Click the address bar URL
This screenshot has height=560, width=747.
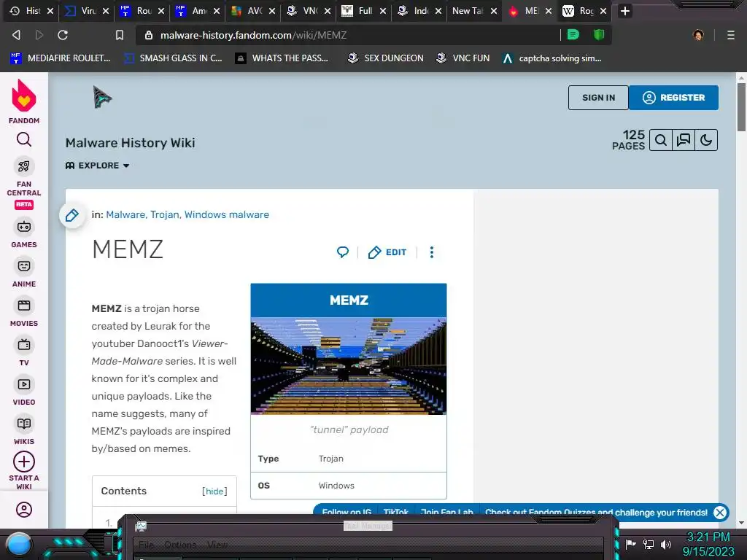coord(253,35)
